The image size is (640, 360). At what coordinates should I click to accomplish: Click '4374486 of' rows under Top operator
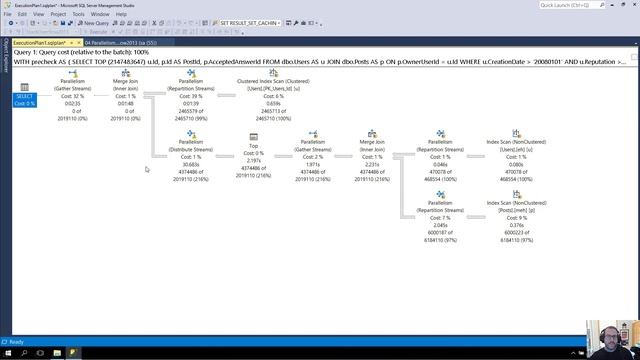[x=253, y=168]
